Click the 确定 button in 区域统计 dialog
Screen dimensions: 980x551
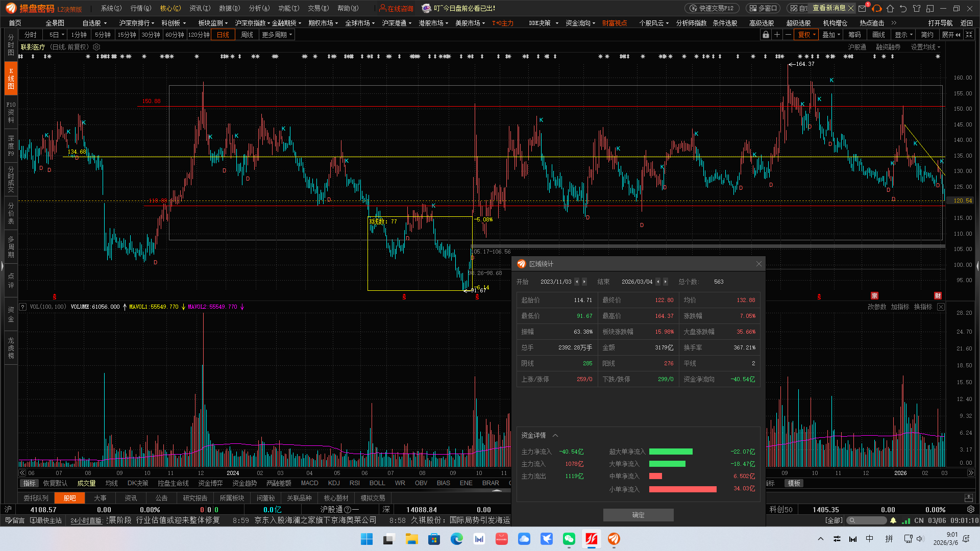[x=638, y=515]
